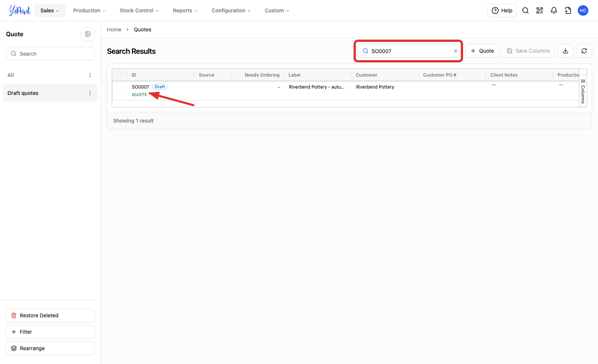Open quote SO0007
Viewport: 598px width, 364px height.
click(141, 87)
